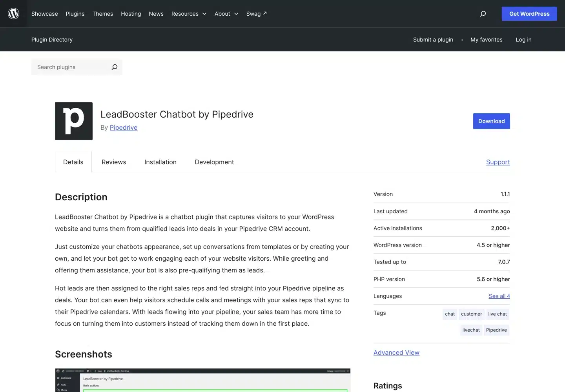Download the LeadBooster Chatbot plugin
Image resolution: width=565 pixels, height=392 pixels.
click(x=492, y=121)
